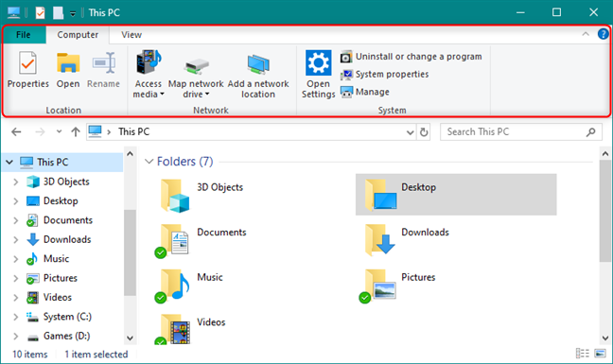Click the Refresh button next to address bar
This screenshot has width=613, height=364.
(x=424, y=132)
